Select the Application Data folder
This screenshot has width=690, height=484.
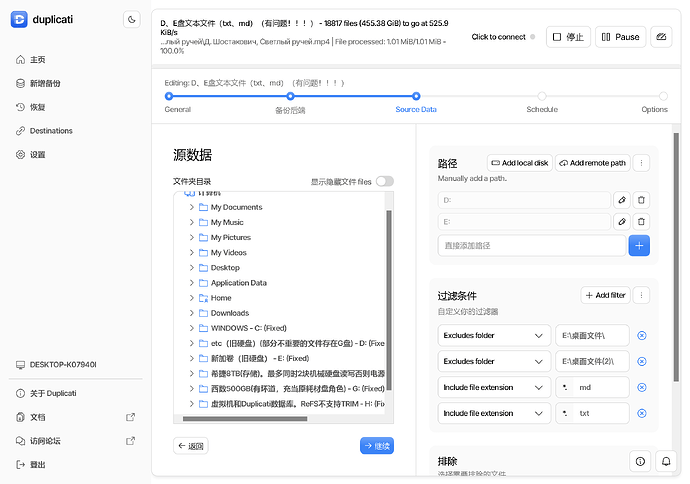click(239, 283)
